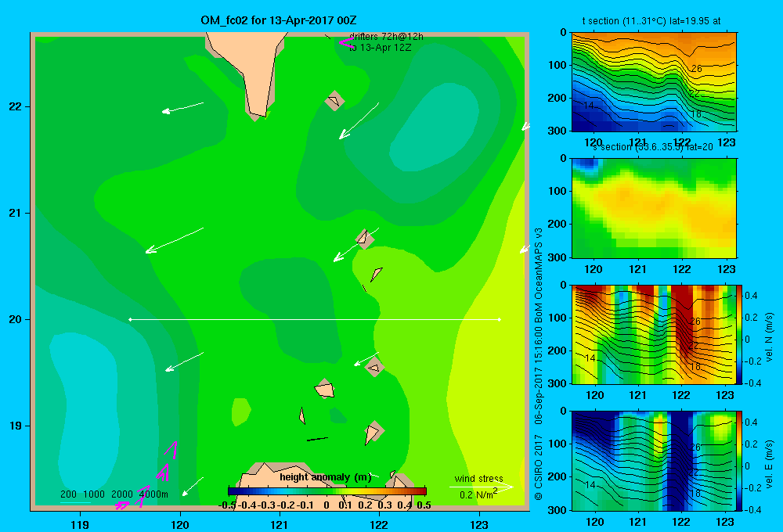Click the 'height anomaly (m)' label

pyautogui.click(x=326, y=477)
